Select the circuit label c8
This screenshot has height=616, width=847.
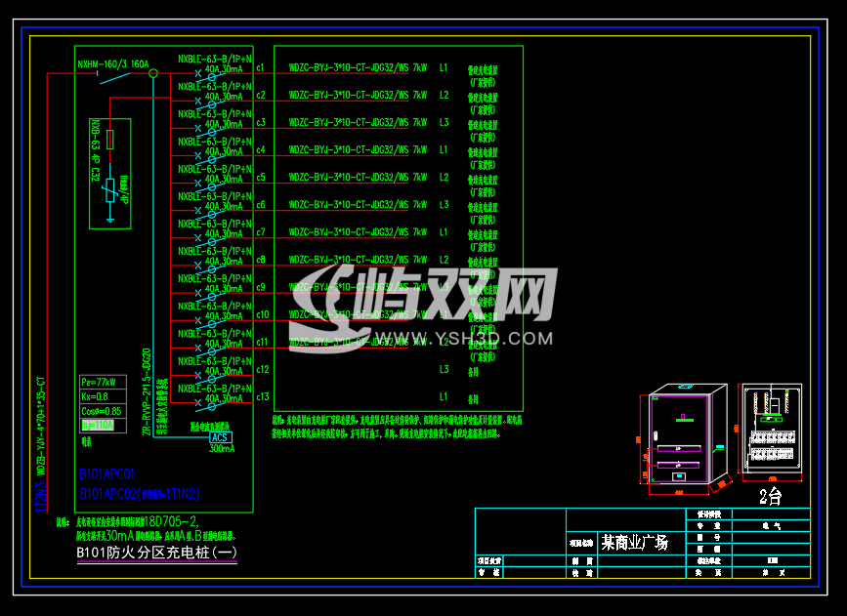click(261, 260)
